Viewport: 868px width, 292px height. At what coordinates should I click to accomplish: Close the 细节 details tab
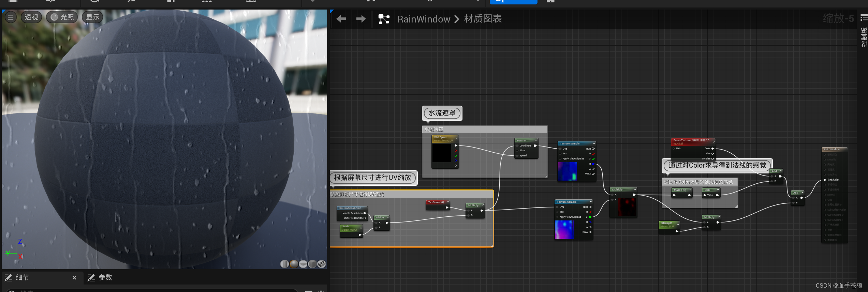(74, 278)
